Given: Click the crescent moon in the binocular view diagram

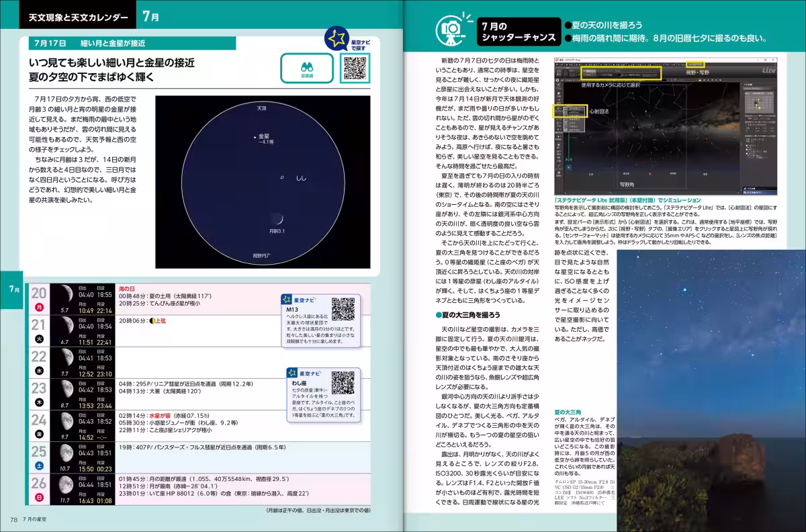Looking at the screenshot, I should point(277,219).
